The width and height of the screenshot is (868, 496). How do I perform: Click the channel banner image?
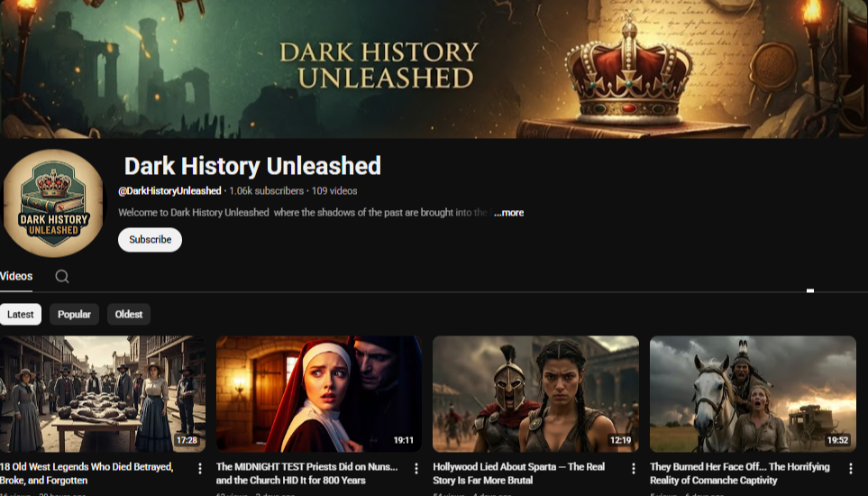[x=434, y=69]
